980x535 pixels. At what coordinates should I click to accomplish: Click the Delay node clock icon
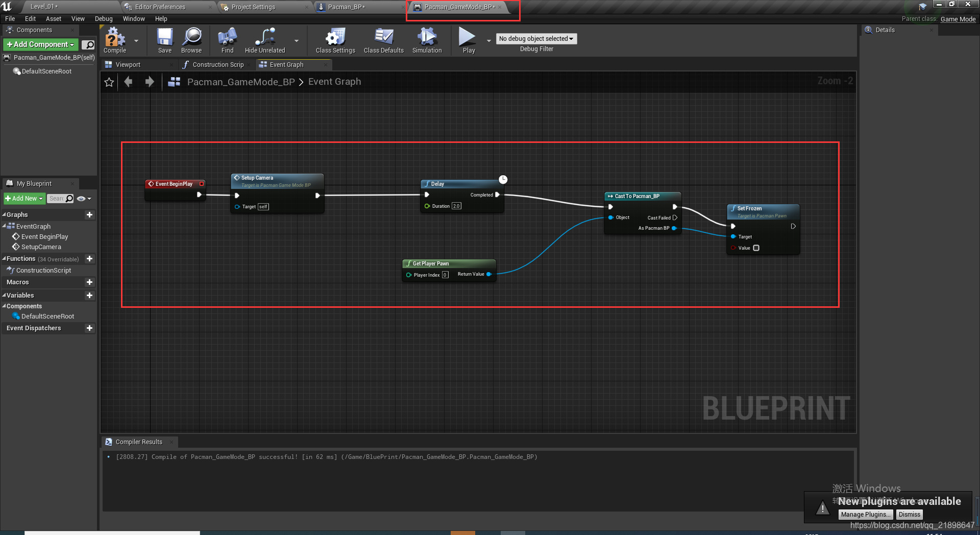pyautogui.click(x=503, y=179)
